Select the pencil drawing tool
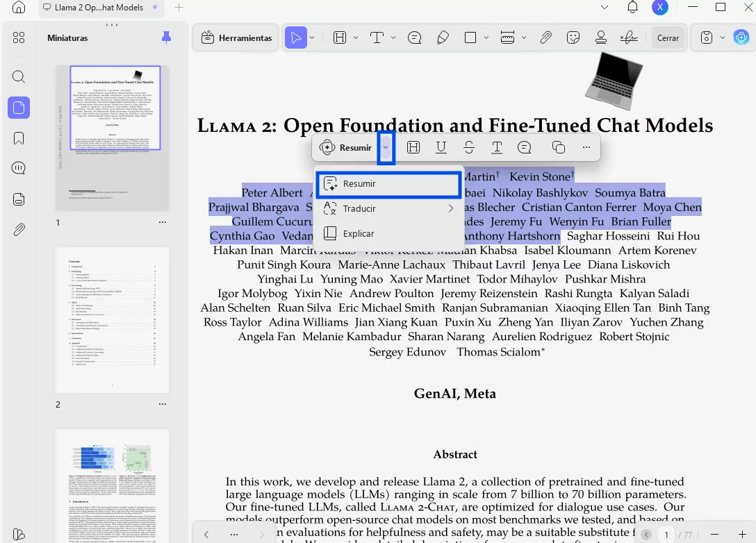The width and height of the screenshot is (756, 543). (x=443, y=37)
